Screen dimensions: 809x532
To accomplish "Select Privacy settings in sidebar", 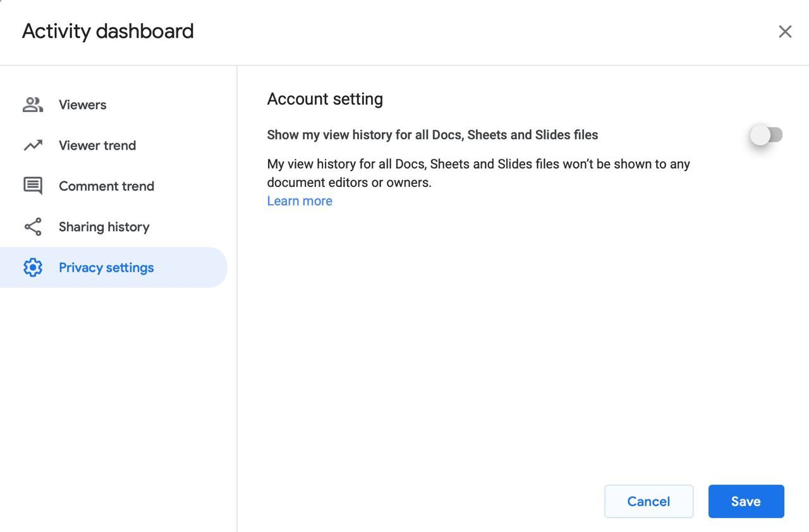I will click(x=114, y=267).
